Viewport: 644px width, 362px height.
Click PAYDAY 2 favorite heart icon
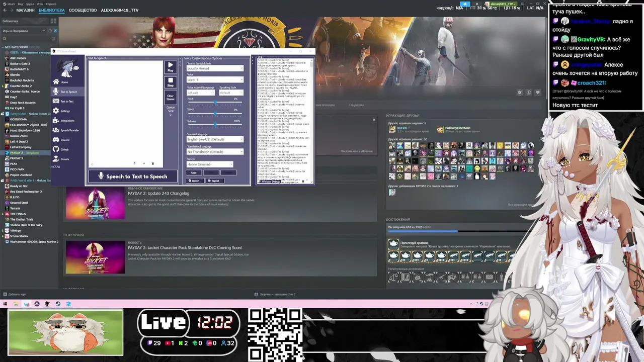537,93
